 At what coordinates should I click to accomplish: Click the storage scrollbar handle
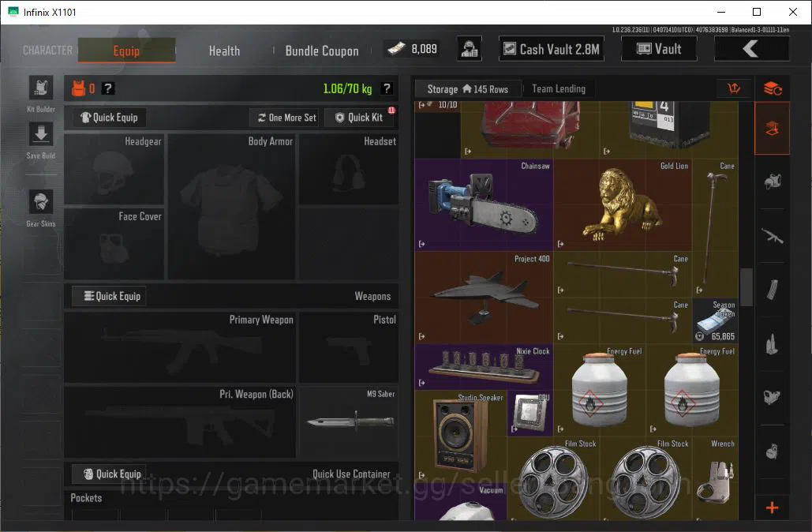pyautogui.click(x=747, y=287)
